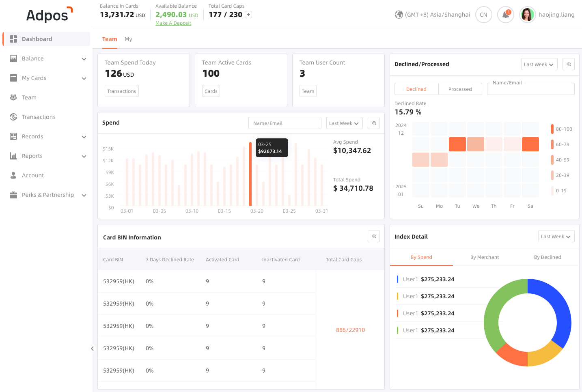
Task: Click the Transactions button under Team Spend
Action: 122,91
